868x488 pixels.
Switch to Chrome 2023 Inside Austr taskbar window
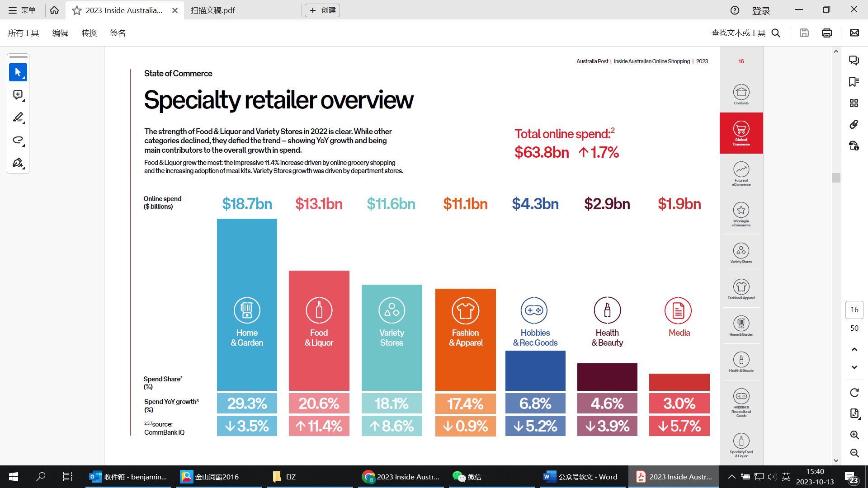401,477
